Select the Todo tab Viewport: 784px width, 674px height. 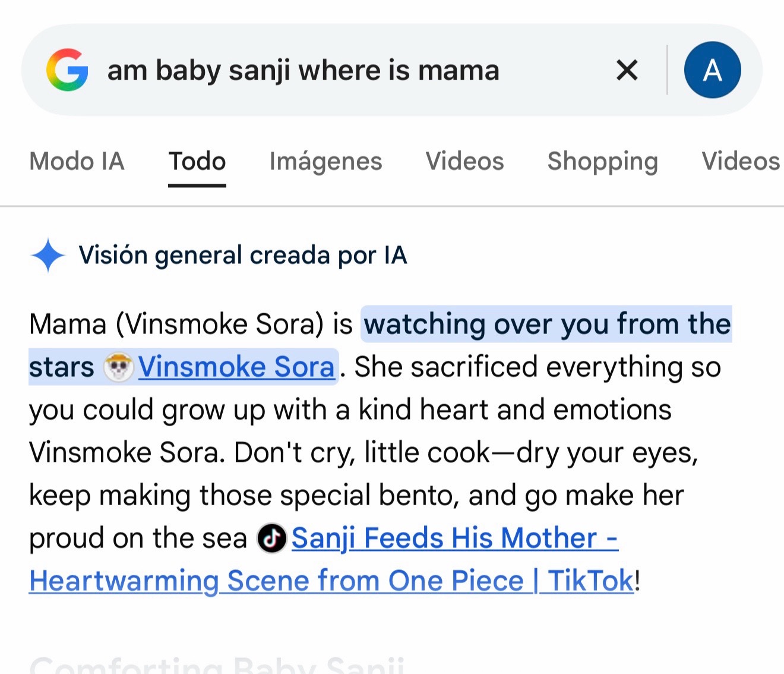[x=197, y=162]
